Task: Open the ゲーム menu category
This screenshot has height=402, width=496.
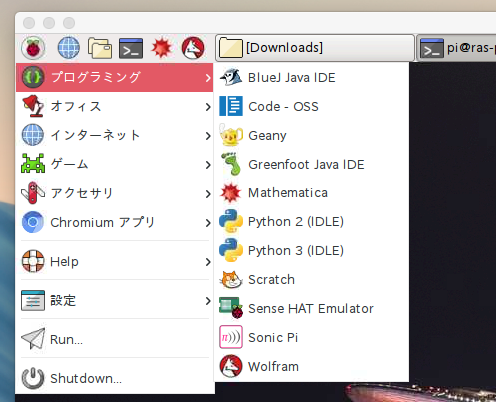Action: click(x=114, y=164)
